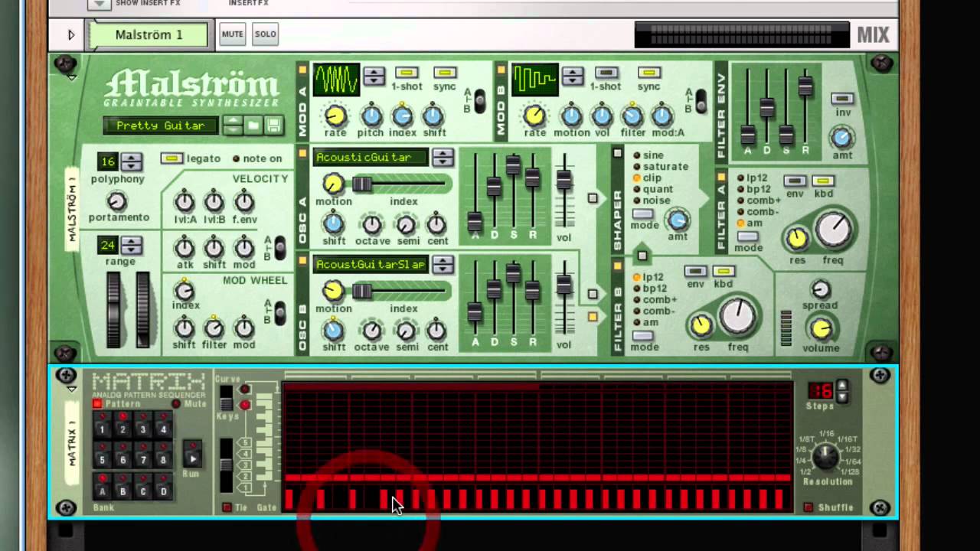Toggle the Filter Env inv button

[x=842, y=99]
